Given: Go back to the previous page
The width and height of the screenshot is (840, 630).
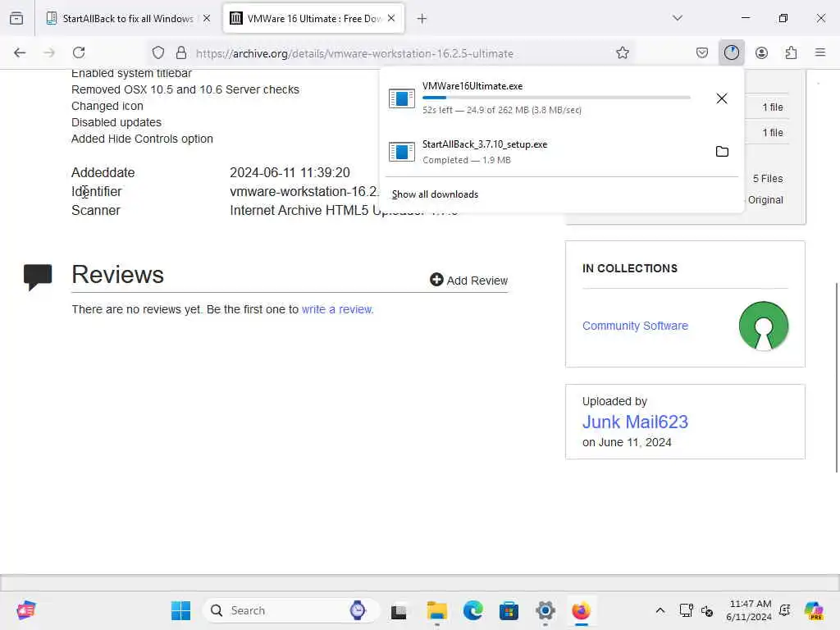Looking at the screenshot, I should tap(20, 52).
